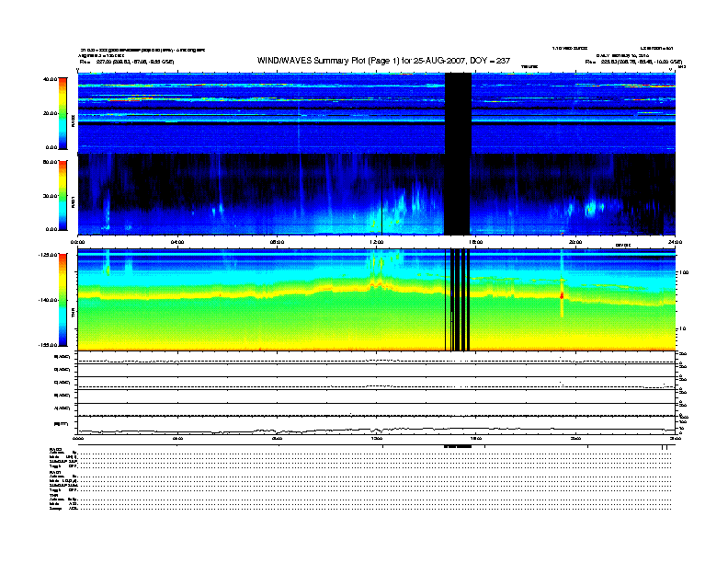Click the striped data gap in TNR spectrogram

point(458,300)
